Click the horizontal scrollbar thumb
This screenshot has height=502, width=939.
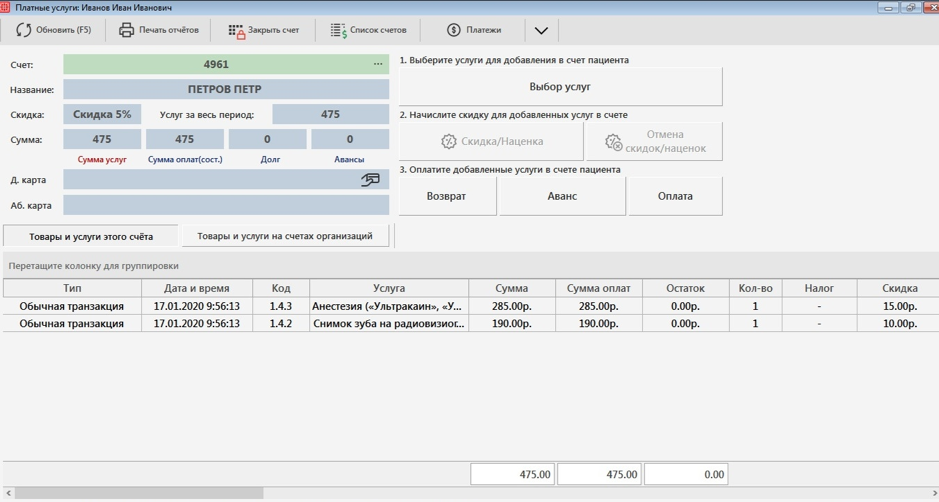[139, 493]
